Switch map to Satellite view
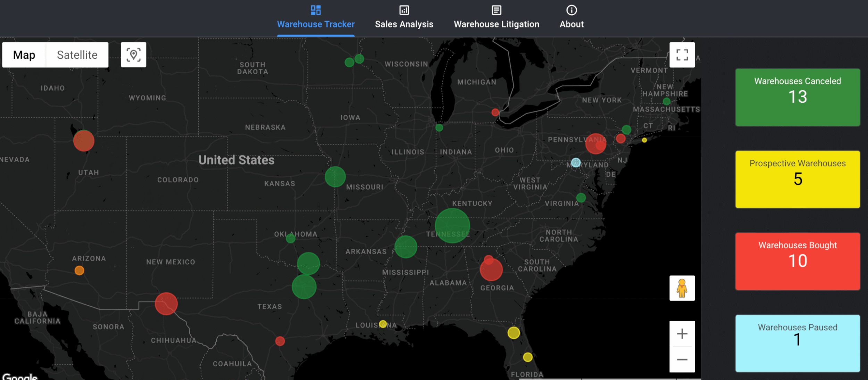This screenshot has height=380, width=868. (77, 55)
